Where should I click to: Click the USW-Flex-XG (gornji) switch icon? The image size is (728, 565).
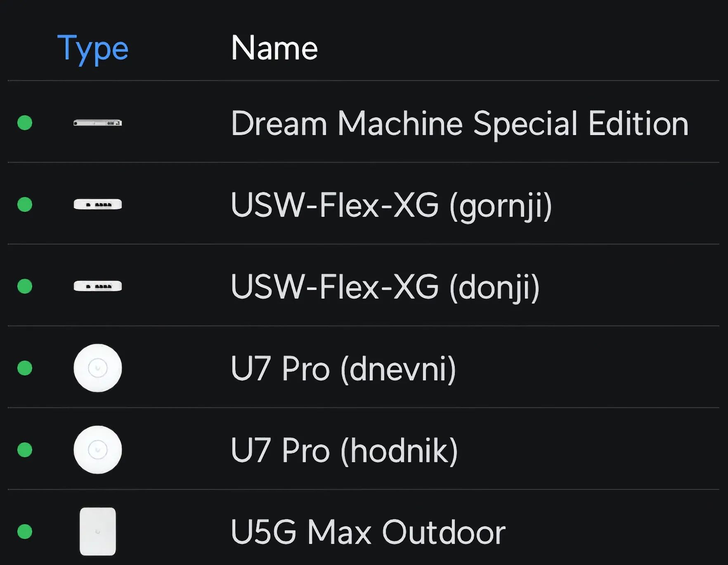[97, 204]
